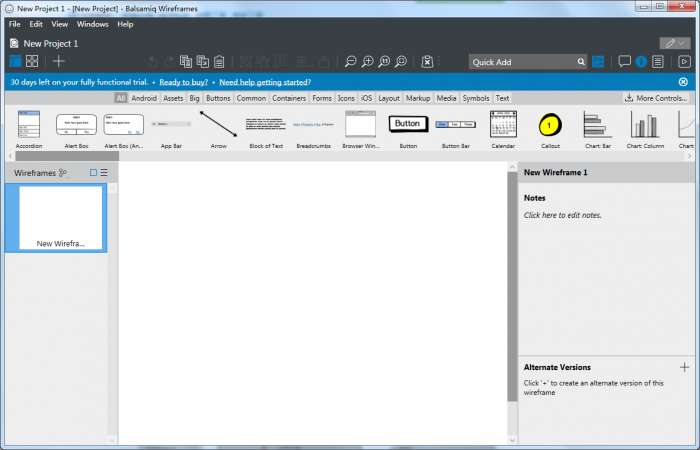Viewport: 700px width, 450px height.
Task: Add alternate version with plus button
Action: 684,367
